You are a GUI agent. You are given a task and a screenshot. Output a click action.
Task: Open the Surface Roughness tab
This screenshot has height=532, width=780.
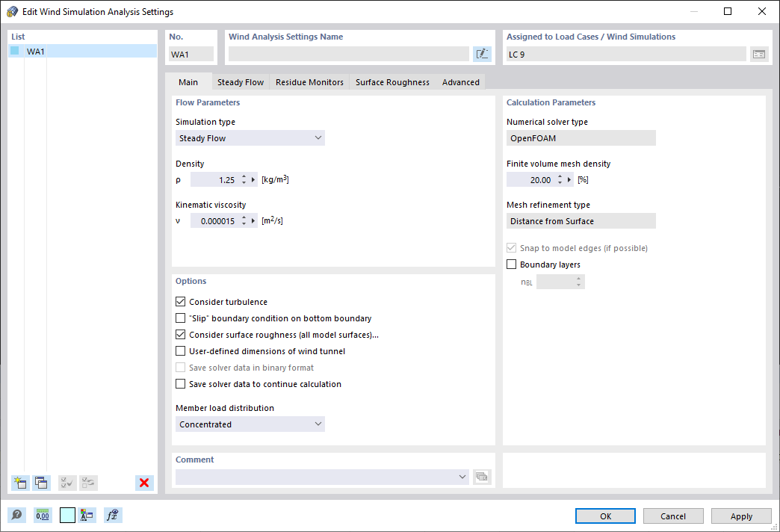point(391,82)
